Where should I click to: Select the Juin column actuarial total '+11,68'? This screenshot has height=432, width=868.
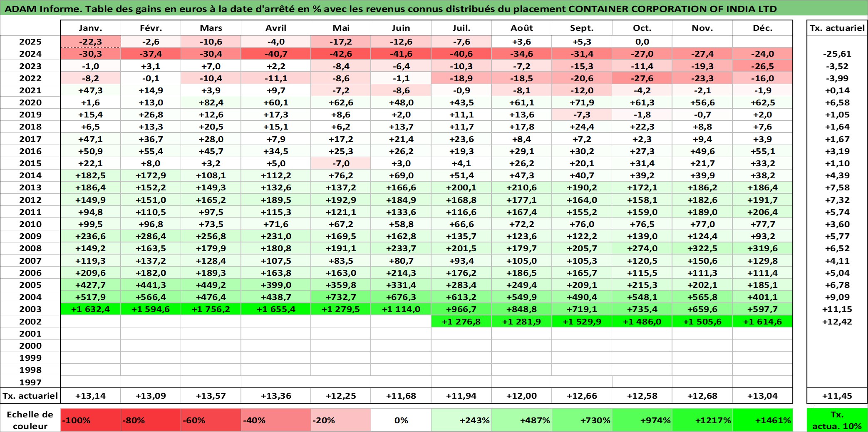point(401,396)
